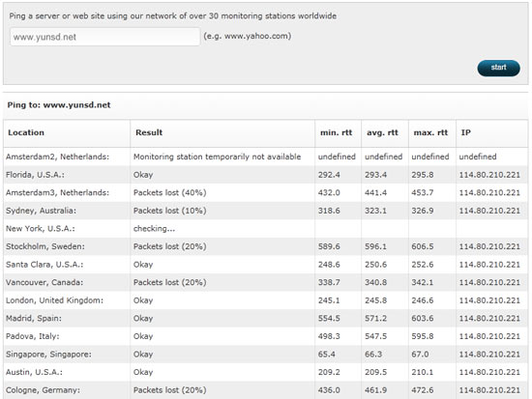This screenshot has width=532, height=399.
Task: Click the Ping to: www.yunsd.net heading
Action: tap(59, 105)
